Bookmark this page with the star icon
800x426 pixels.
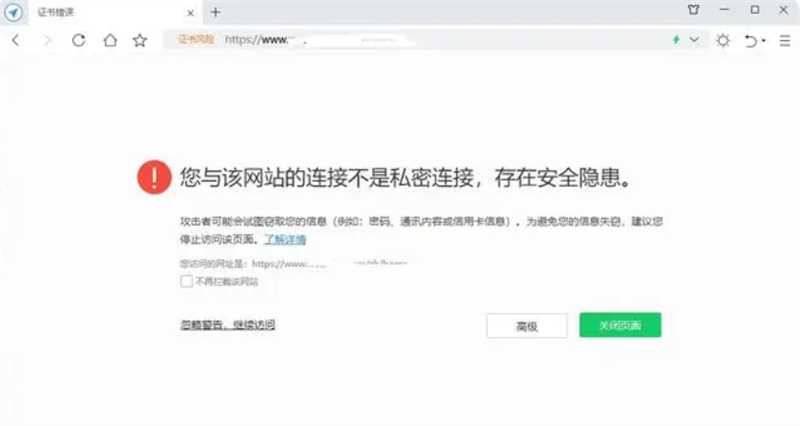click(140, 41)
